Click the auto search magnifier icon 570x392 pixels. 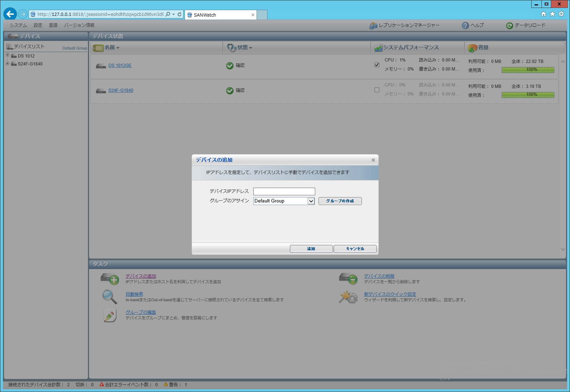tap(109, 297)
